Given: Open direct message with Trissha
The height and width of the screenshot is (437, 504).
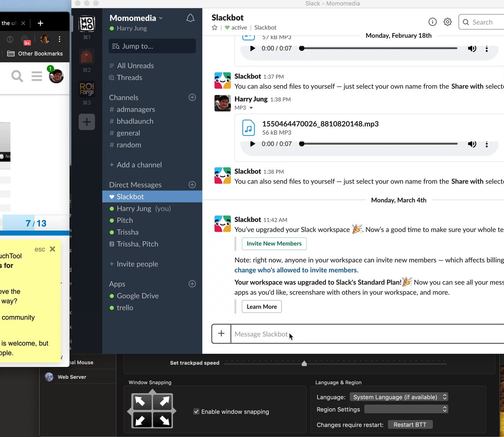Looking at the screenshot, I should pos(128,232).
